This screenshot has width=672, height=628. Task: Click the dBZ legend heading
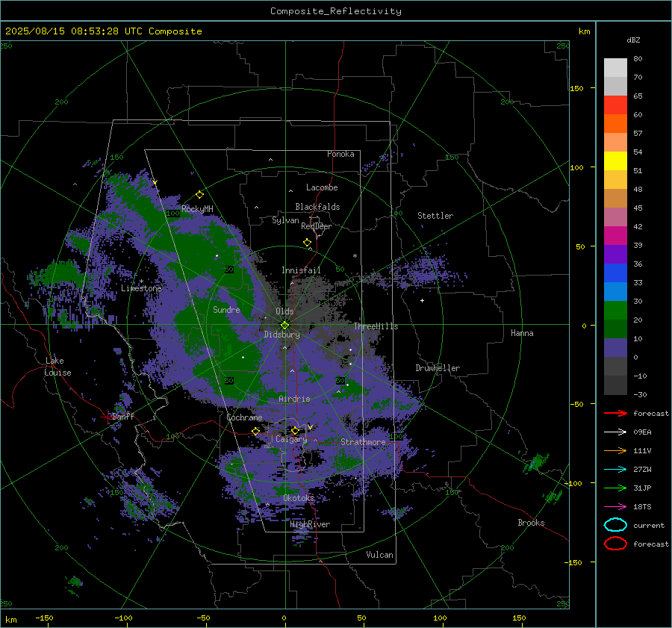pyautogui.click(x=633, y=40)
